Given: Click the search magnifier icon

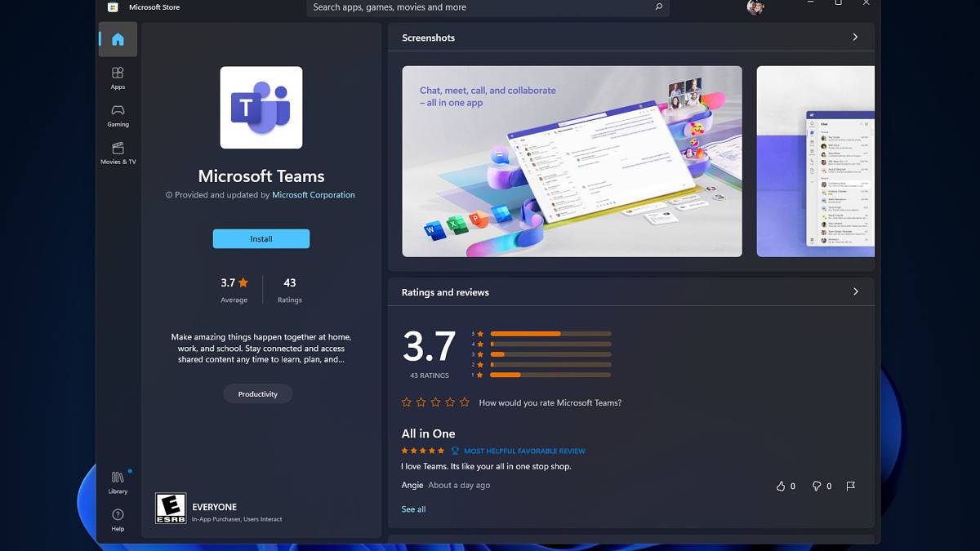Looking at the screenshot, I should tap(658, 7).
